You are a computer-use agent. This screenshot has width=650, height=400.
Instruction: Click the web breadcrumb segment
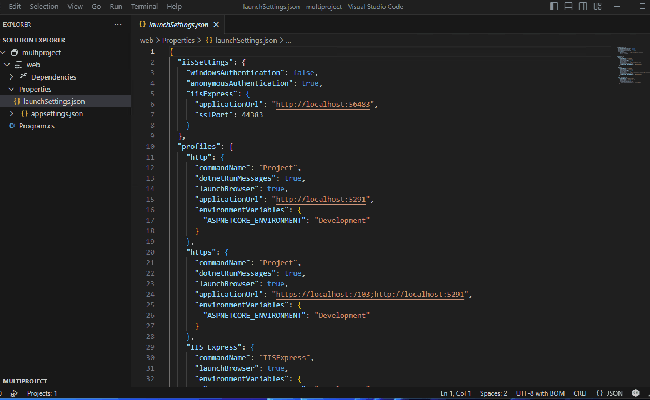[146, 40]
